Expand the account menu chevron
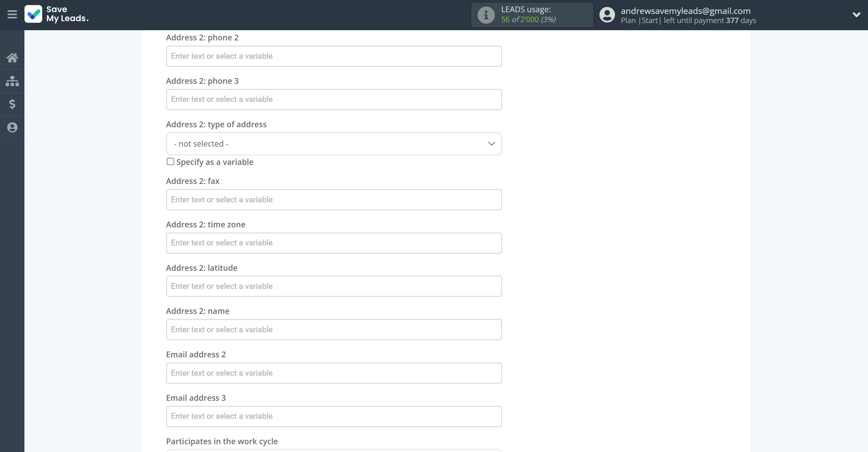868x452 pixels. click(856, 15)
